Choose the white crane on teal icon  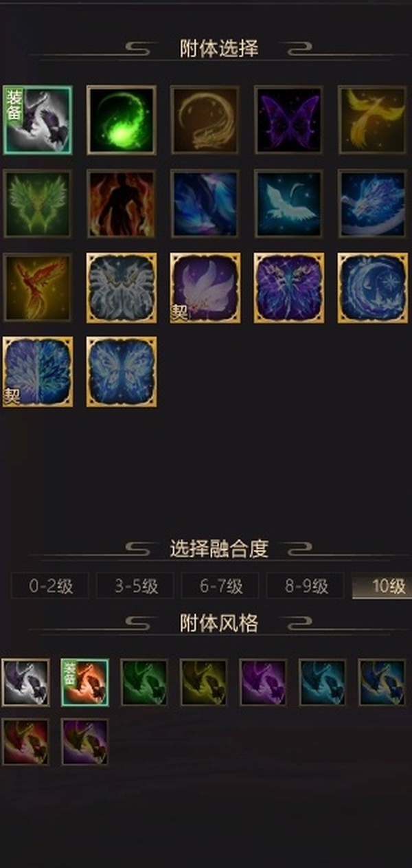pyautogui.click(x=289, y=204)
